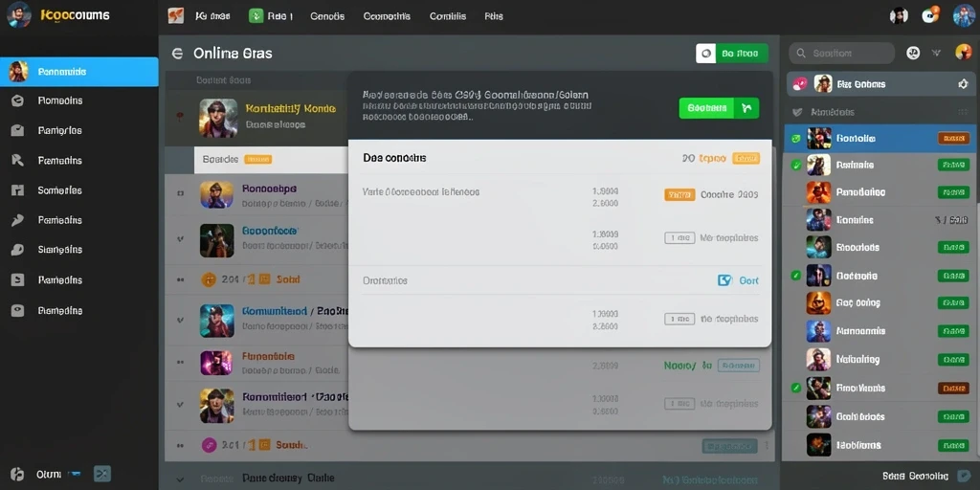Screen dimensions: 980x490
Task: Click the round face icon right of search field
Action: (x=913, y=54)
